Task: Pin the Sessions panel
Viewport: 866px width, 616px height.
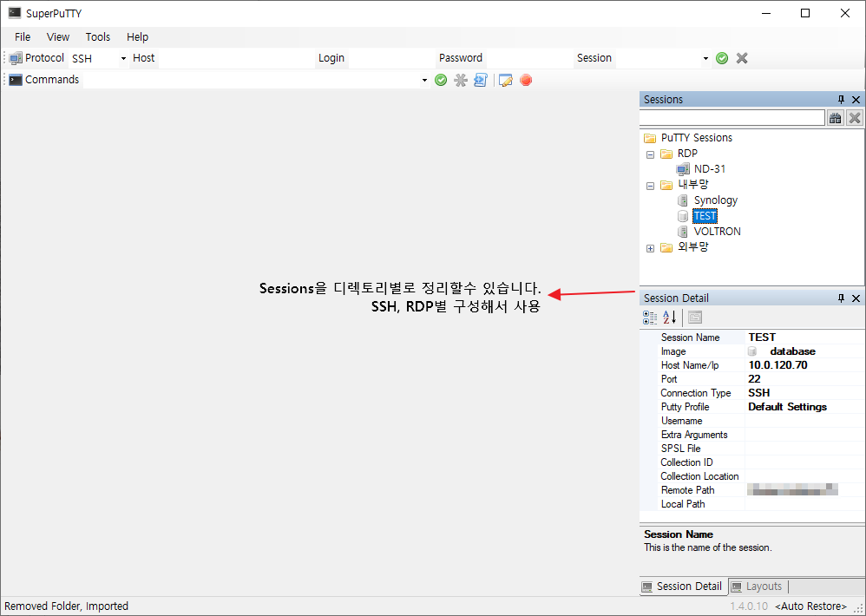Action: 841,100
